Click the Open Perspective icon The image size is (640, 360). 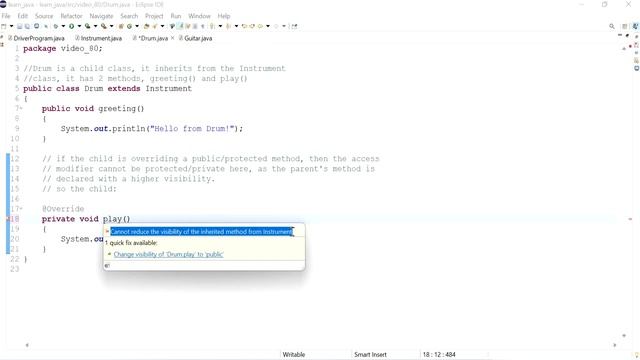point(624,26)
